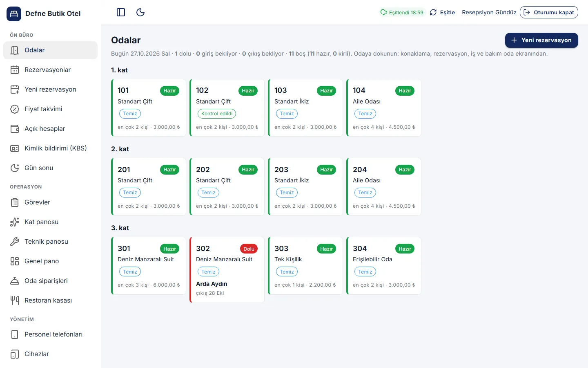This screenshot has height=368, width=588.
Task: Click the Cihazlar devices icon
Action: pos(15,354)
